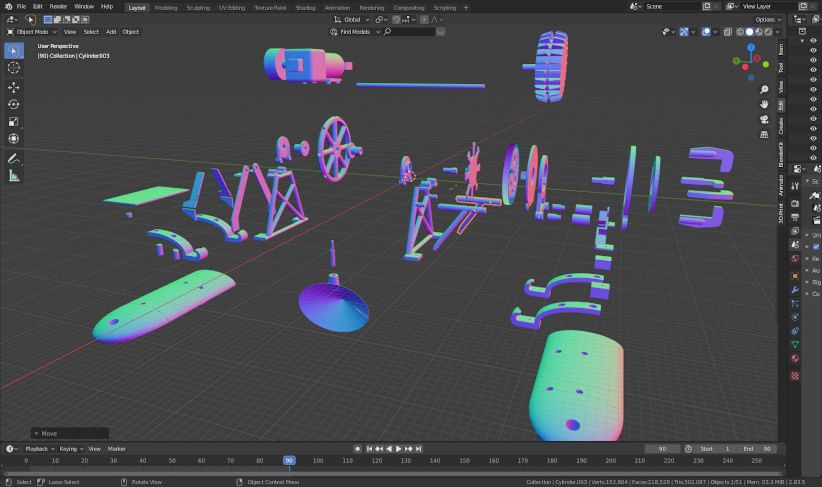
Task: Activate the Transform tool
Action: click(x=14, y=138)
